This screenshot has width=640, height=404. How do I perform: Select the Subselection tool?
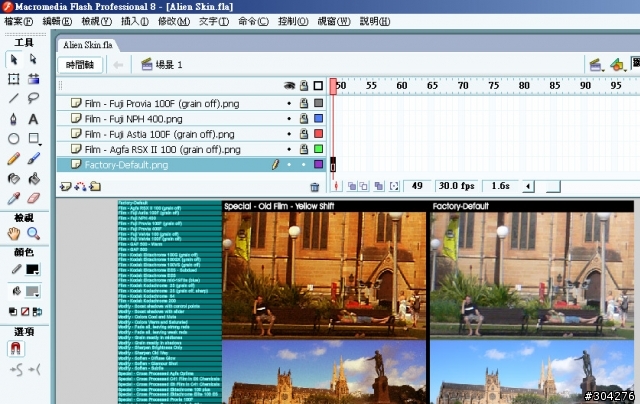click(x=33, y=59)
